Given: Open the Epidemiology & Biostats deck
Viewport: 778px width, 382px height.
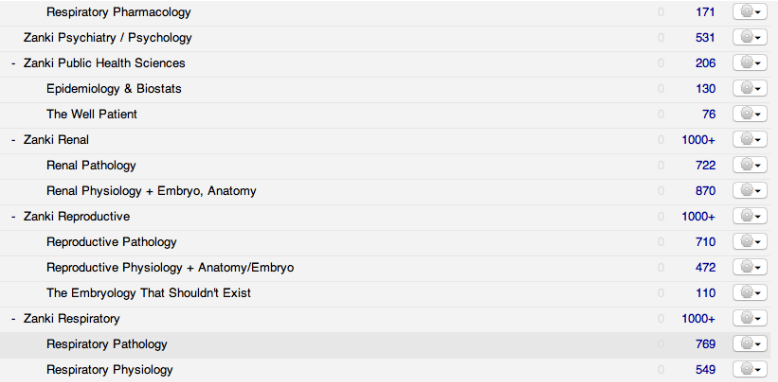Looking at the screenshot, I should click(x=114, y=89).
